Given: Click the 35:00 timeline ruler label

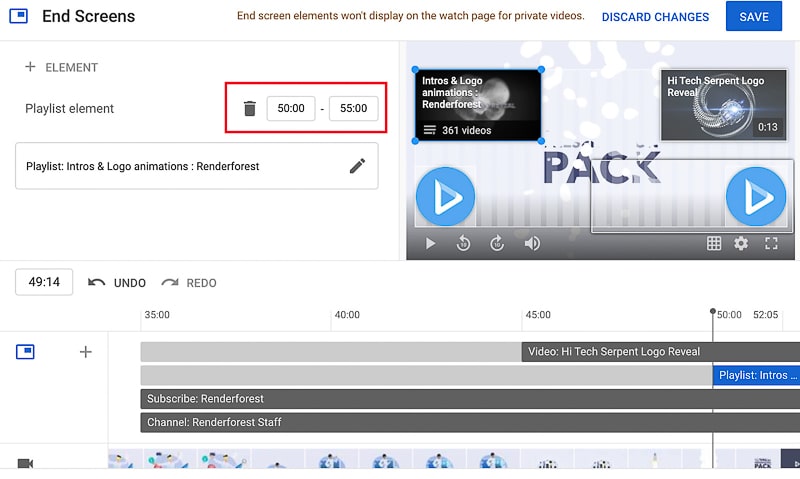Looking at the screenshot, I should click(157, 315).
